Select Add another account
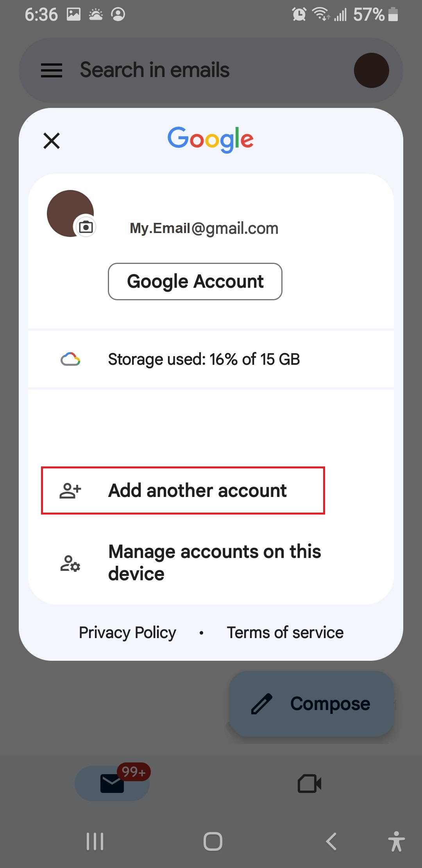Image resolution: width=422 pixels, height=868 pixels. pyautogui.click(x=183, y=490)
